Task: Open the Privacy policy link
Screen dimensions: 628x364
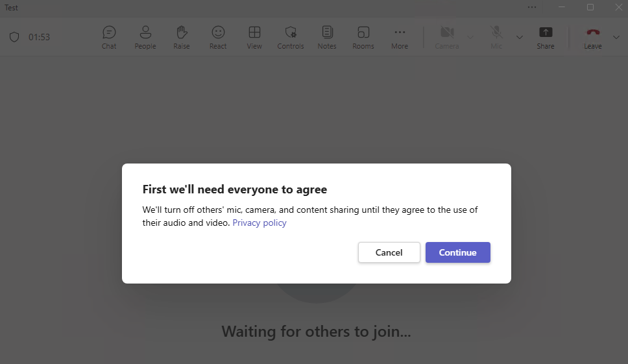Action: click(x=260, y=223)
